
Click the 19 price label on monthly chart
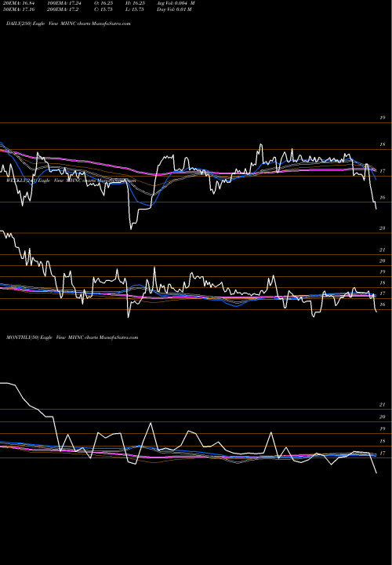pos(383,428)
